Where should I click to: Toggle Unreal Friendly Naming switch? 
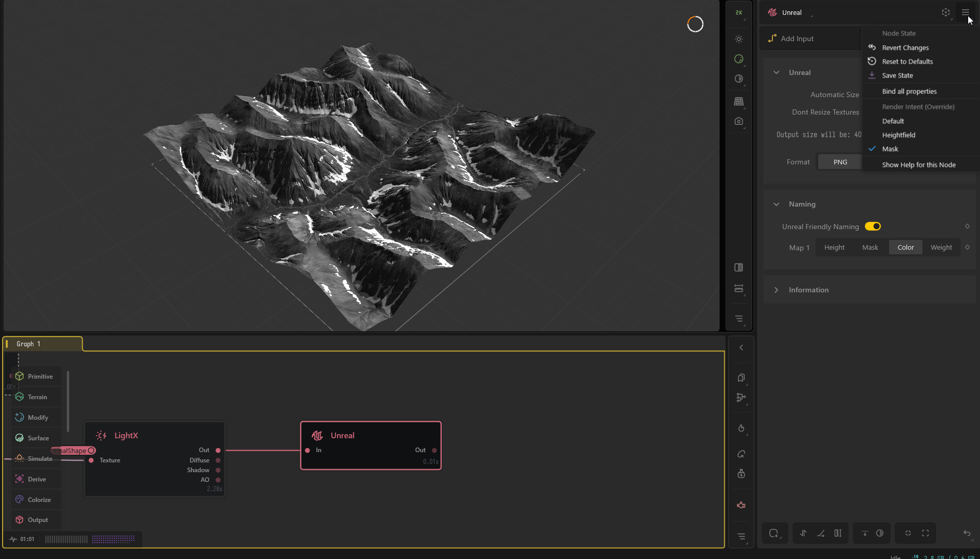point(873,227)
